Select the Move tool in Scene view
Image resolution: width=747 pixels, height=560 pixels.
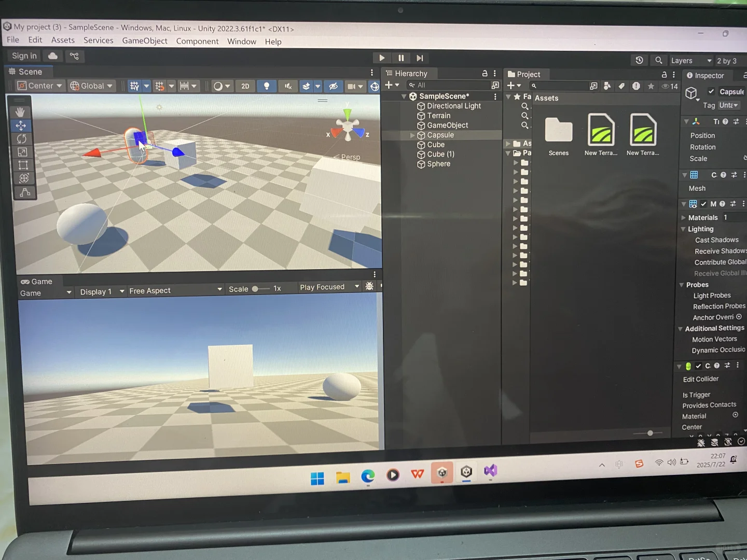(21, 125)
